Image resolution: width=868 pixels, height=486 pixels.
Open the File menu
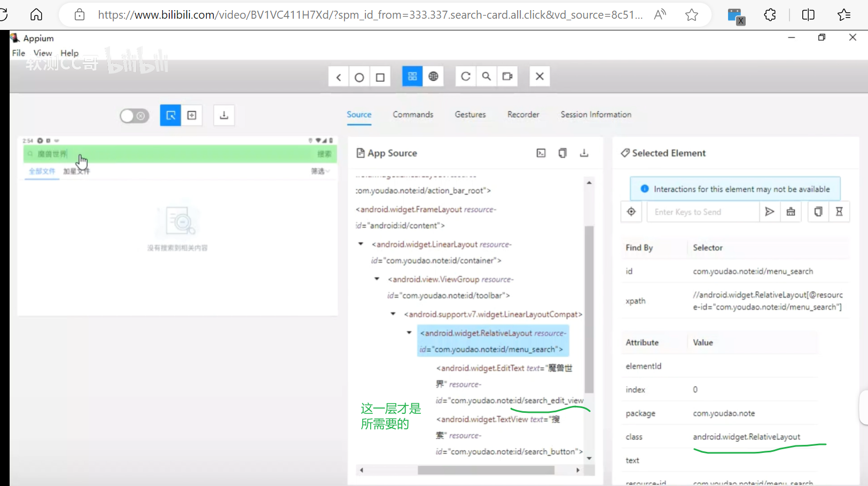click(19, 53)
